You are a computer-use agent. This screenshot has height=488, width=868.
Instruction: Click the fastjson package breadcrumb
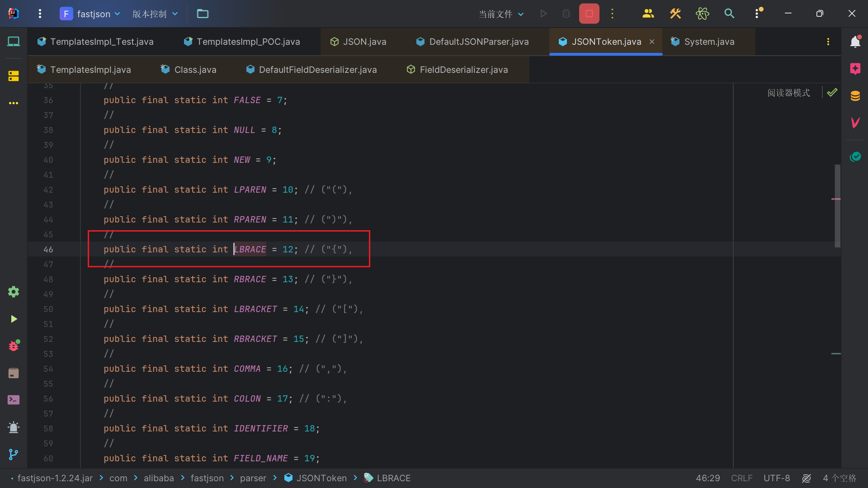[207, 478]
